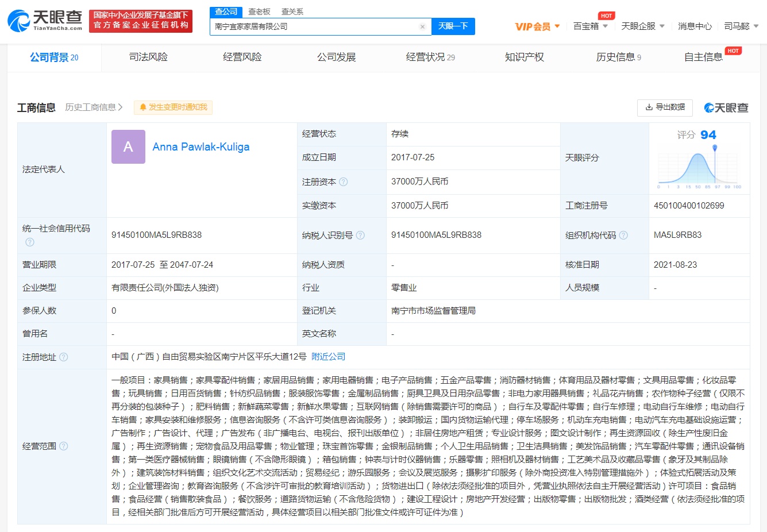Click the help icon next to 纳税人识别号

coord(360,235)
